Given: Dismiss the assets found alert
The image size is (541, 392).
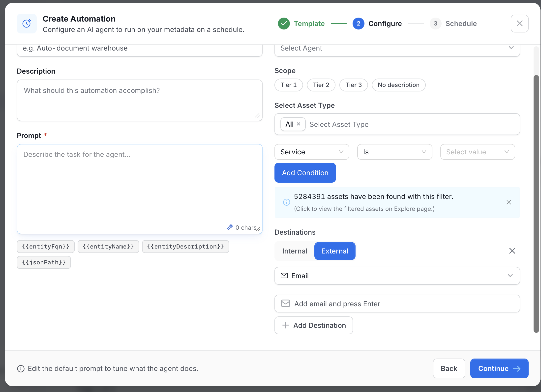Looking at the screenshot, I should (509, 202).
